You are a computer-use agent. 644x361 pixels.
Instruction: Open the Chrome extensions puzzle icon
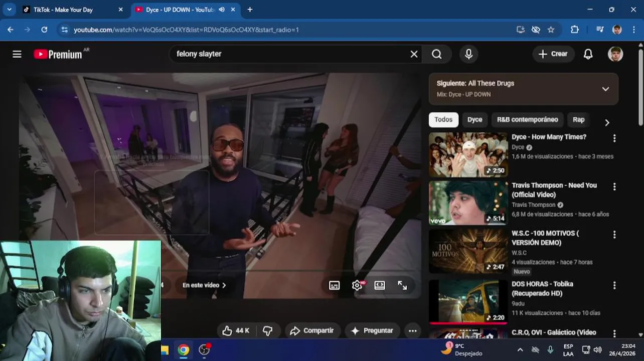click(575, 30)
